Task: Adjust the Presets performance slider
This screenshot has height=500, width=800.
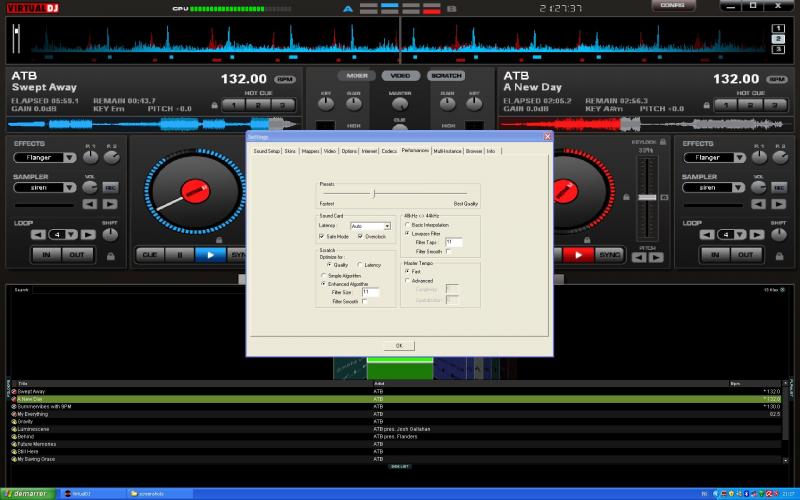Action: [373, 194]
